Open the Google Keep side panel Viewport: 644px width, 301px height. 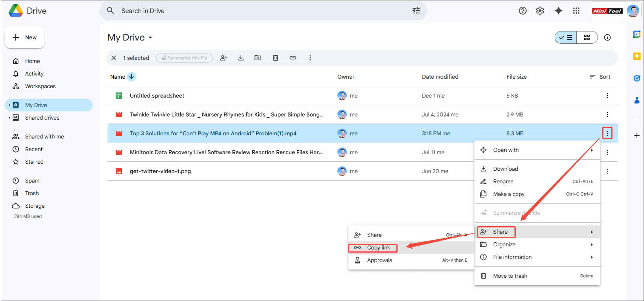tap(637, 56)
